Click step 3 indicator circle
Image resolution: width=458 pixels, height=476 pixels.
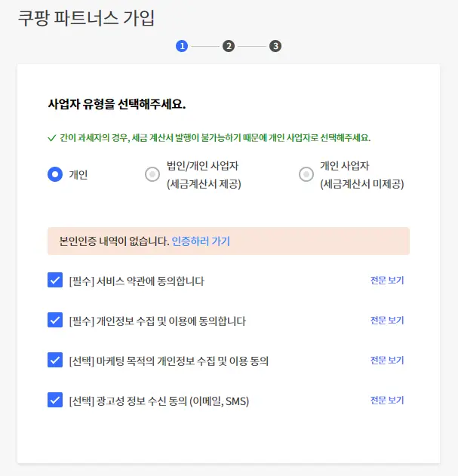pos(275,46)
